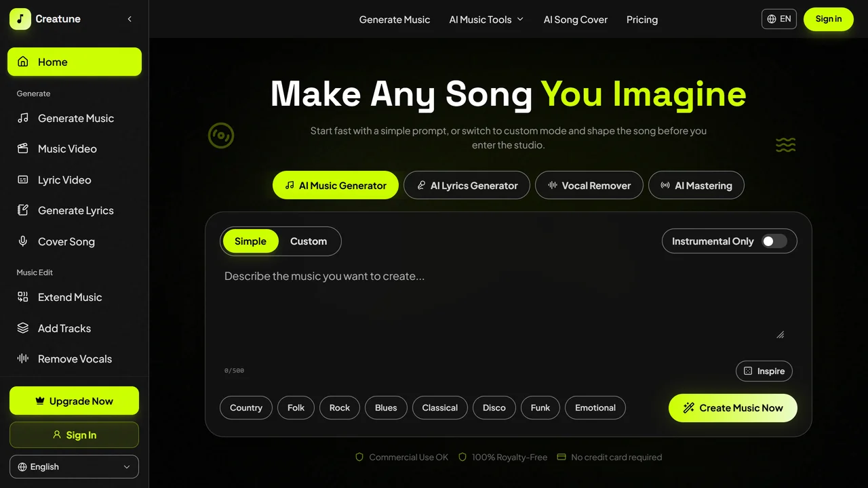The height and width of the screenshot is (488, 868).
Task: Select the Country genre tag
Action: [x=246, y=407]
